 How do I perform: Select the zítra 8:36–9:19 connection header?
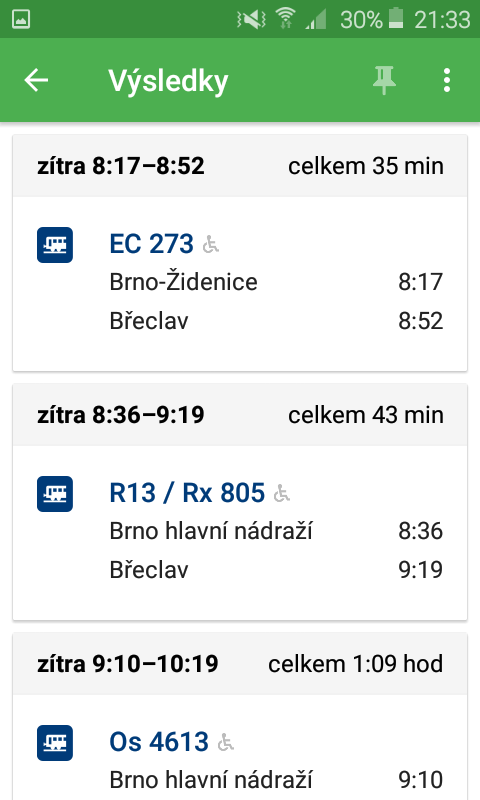240,415
